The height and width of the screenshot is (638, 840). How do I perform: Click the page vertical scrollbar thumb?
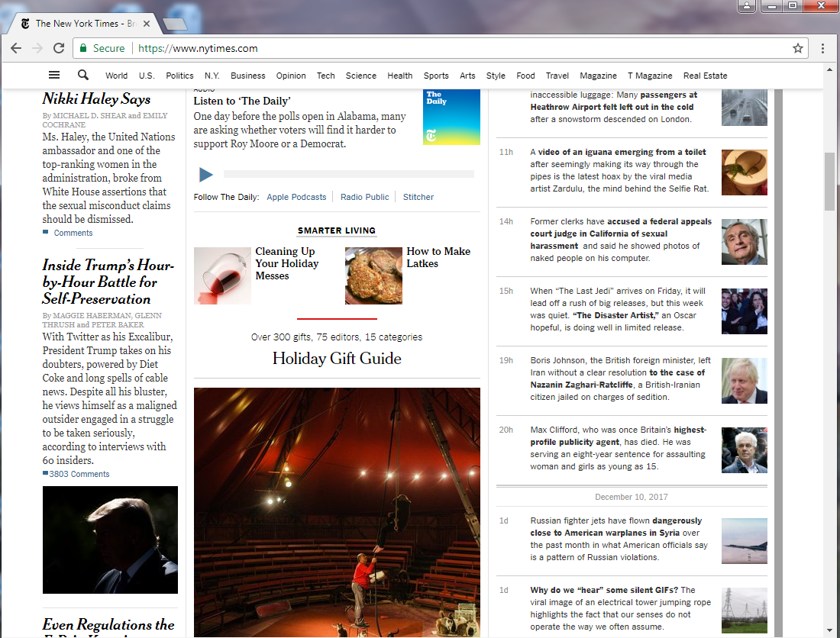coord(829,182)
